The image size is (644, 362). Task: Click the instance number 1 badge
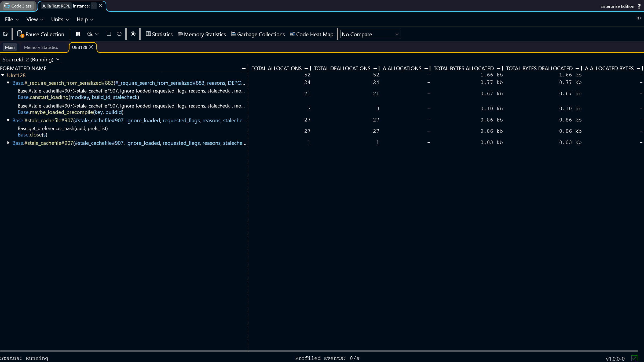94,6
